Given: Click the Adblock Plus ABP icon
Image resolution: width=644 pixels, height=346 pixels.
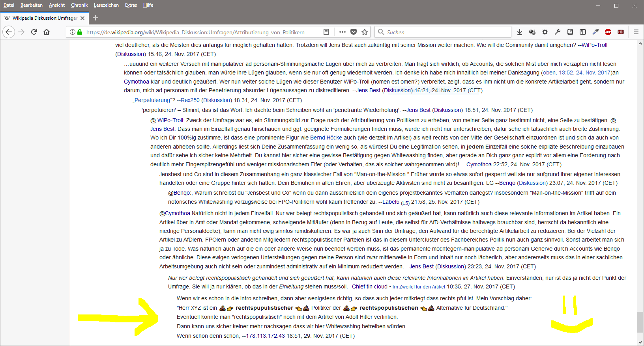Looking at the screenshot, I should [x=608, y=32].
